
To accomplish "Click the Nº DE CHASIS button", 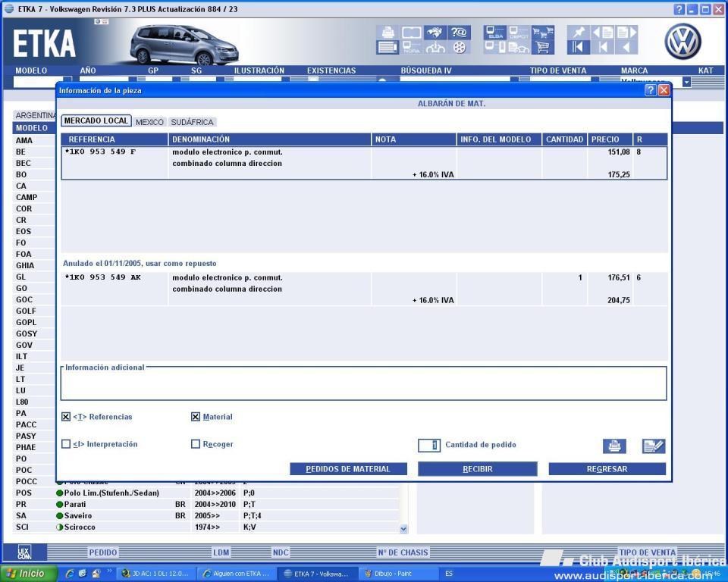I will (403, 552).
